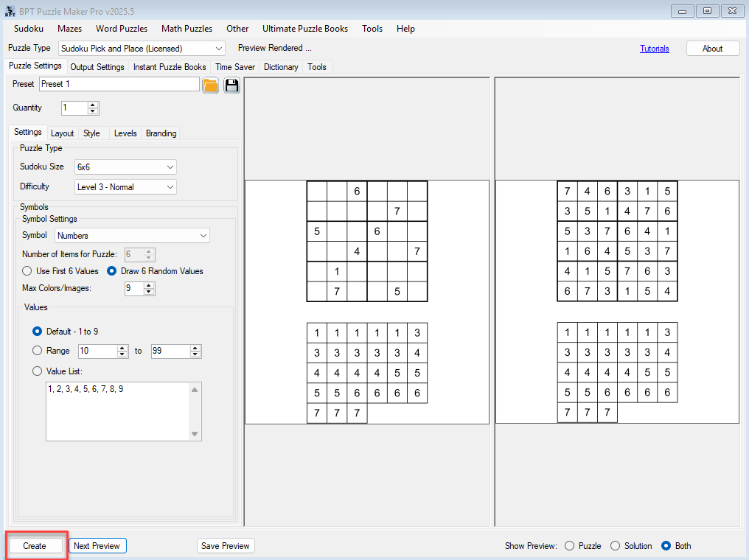Decrease the Range maximum value
749x560 pixels.
click(195, 354)
